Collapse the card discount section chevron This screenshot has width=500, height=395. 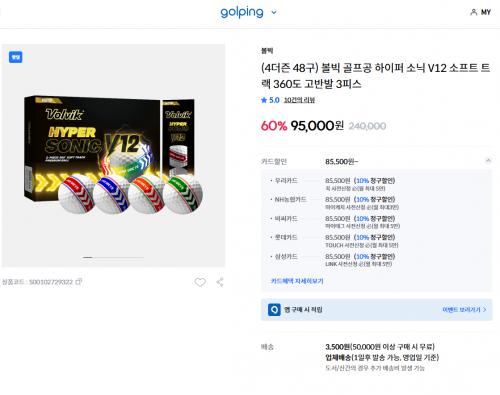[x=488, y=161]
